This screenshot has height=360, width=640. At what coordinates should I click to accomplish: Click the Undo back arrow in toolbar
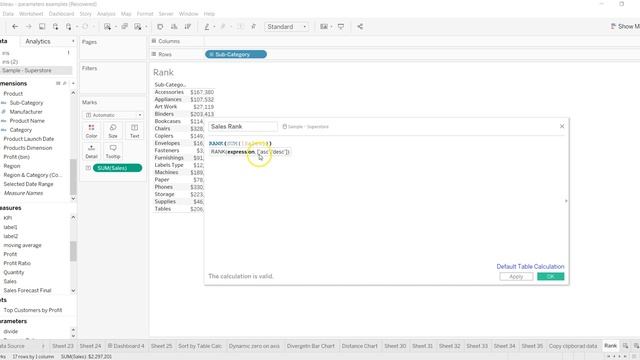click(x=15, y=27)
